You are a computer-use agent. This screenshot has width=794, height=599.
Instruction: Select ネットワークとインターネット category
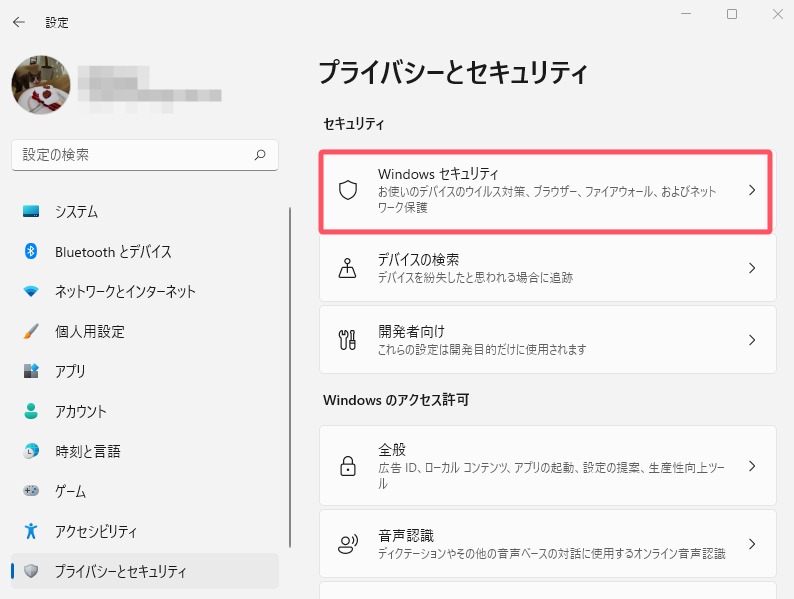(x=145, y=292)
